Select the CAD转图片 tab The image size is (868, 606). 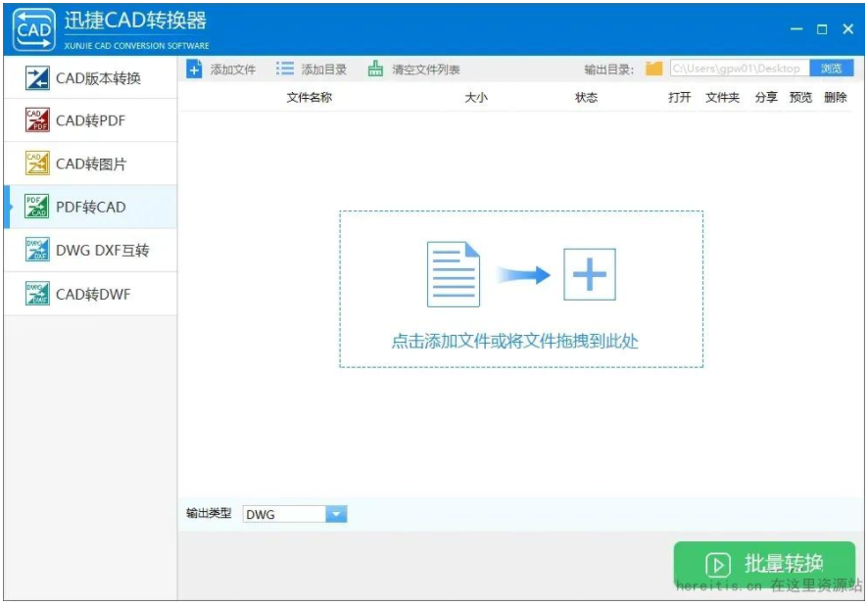click(90, 163)
